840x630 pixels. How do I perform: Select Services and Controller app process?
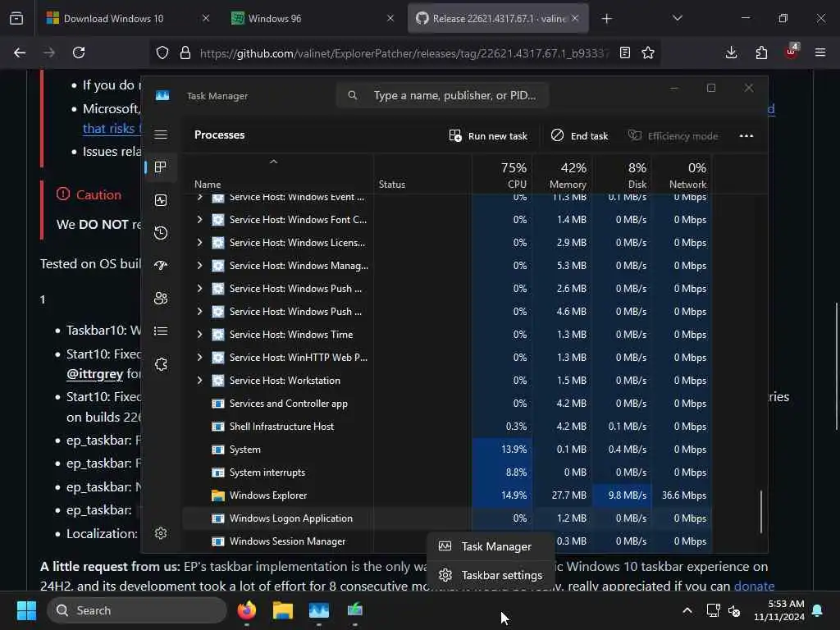447,404
